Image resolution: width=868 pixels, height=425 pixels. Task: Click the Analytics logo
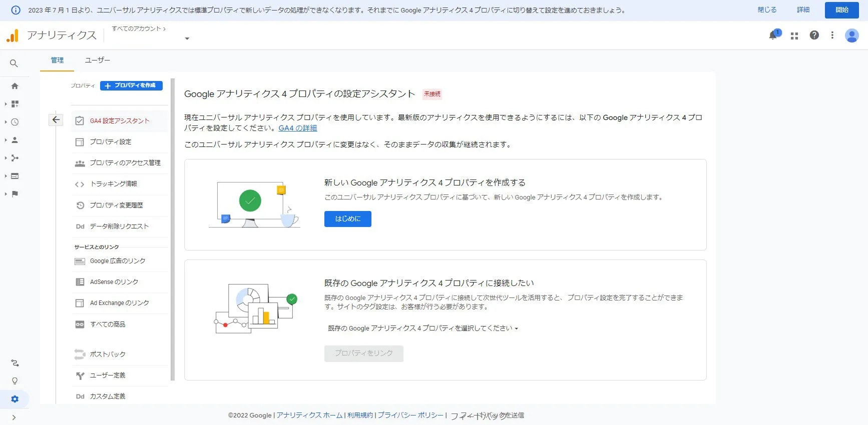click(x=13, y=35)
